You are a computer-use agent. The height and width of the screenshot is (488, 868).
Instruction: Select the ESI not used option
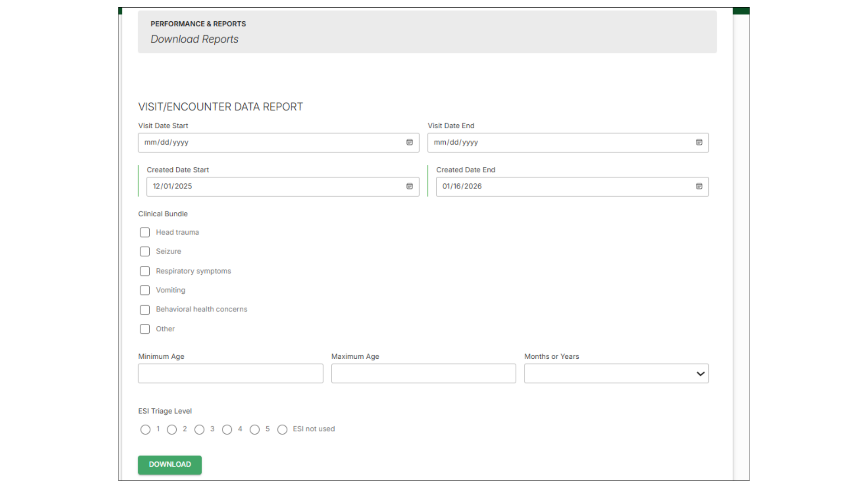coord(282,430)
